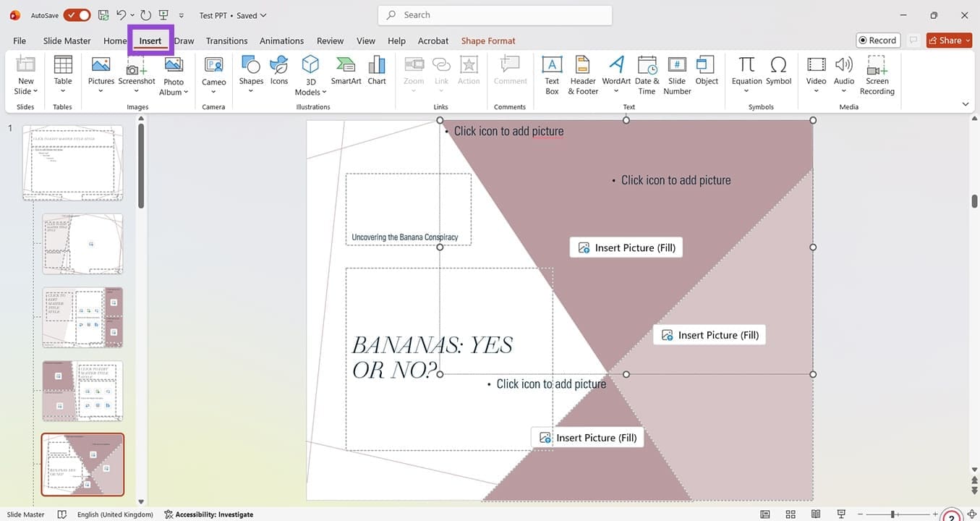The height and width of the screenshot is (521, 980).
Task: Click the SmartArt icon
Action: (346, 71)
